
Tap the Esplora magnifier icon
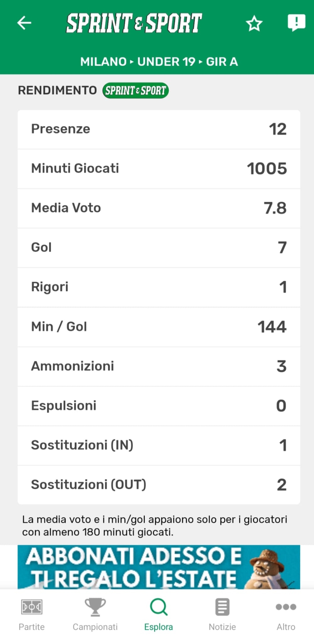point(159,607)
